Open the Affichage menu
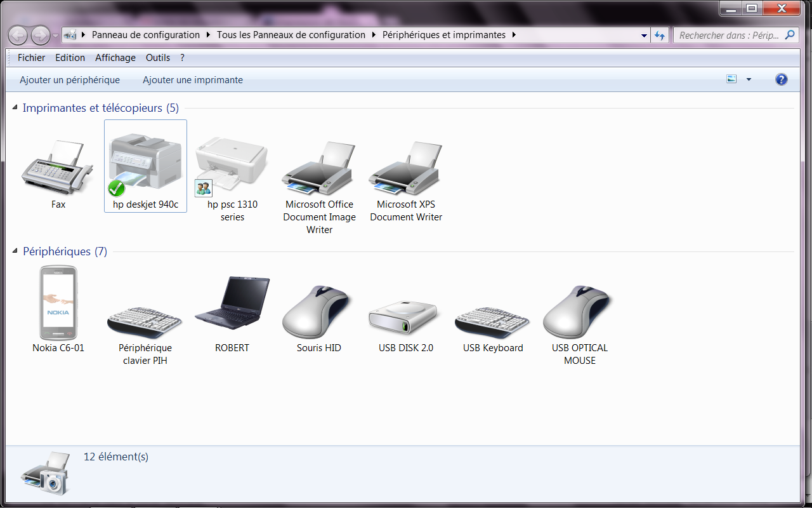Image resolution: width=812 pixels, height=508 pixels. (x=115, y=58)
